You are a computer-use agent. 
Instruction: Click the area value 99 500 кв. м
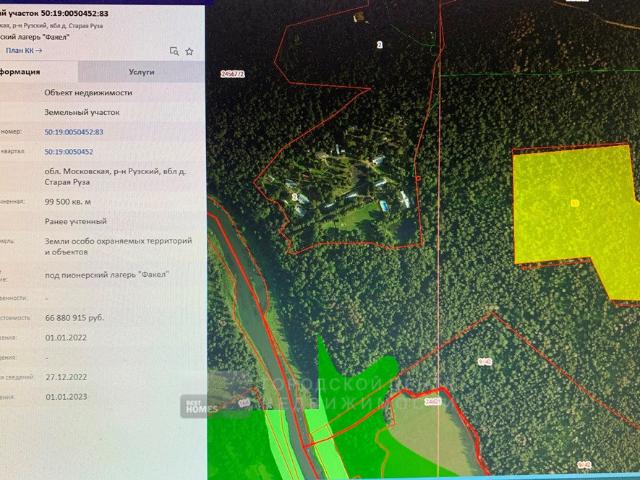pos(70,201)
